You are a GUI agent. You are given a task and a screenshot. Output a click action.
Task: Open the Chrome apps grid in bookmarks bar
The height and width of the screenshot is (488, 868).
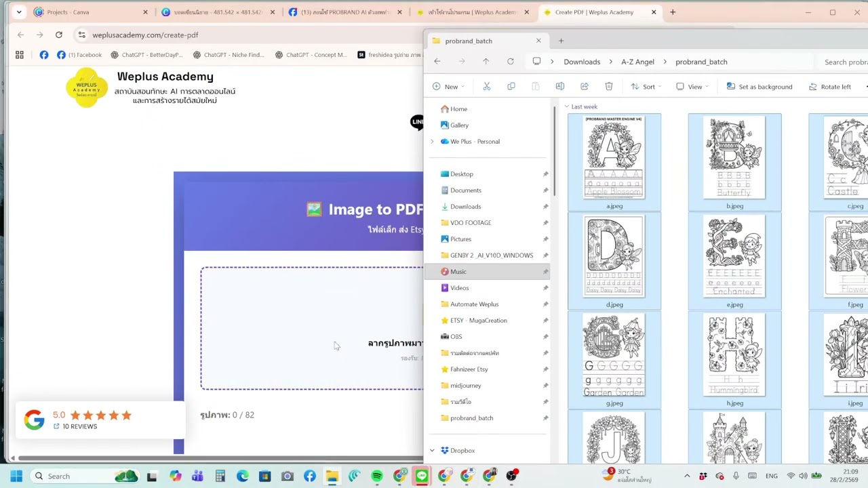(20, 55)
